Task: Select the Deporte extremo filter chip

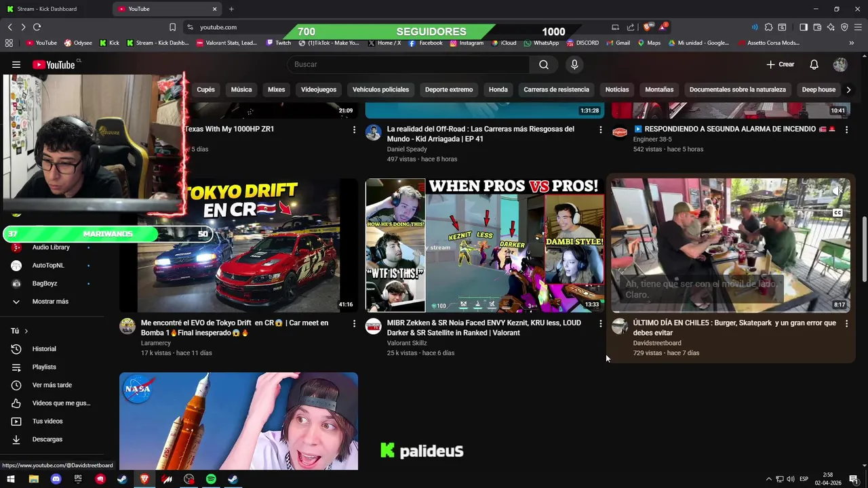Action: click(449, 89)
